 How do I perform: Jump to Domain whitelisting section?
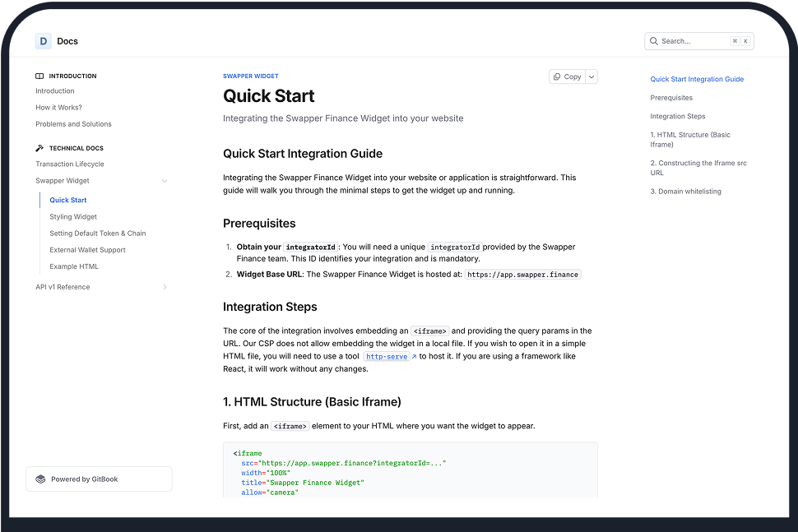click(685, 192)
